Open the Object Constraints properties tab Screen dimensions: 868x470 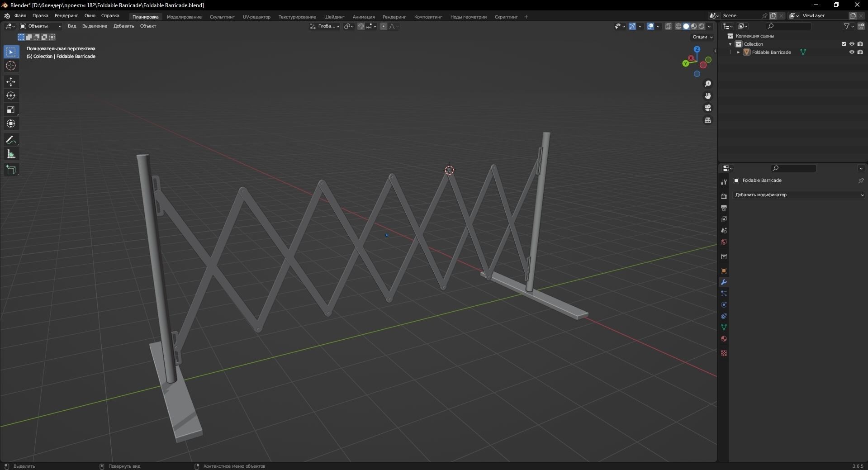click(x=724, y=316)
